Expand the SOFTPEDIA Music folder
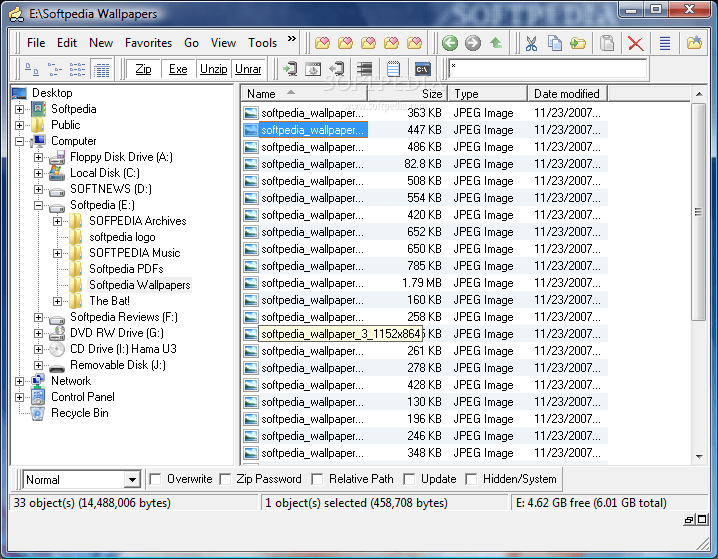 click(57, 254)
